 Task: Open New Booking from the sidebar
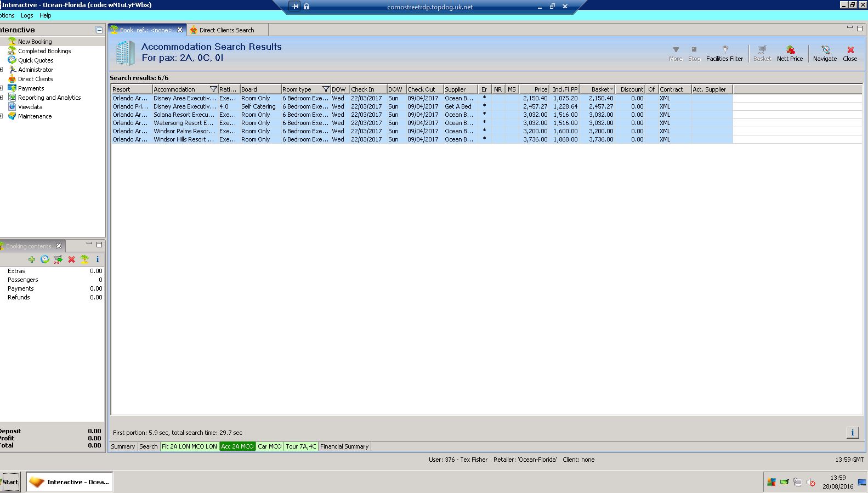[35, 42]
